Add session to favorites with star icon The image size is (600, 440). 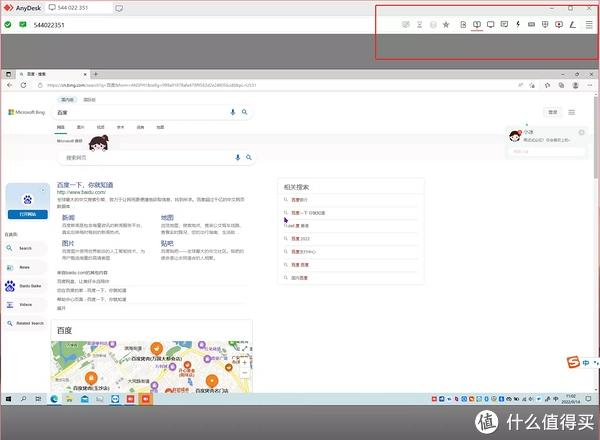pos(446,25)
